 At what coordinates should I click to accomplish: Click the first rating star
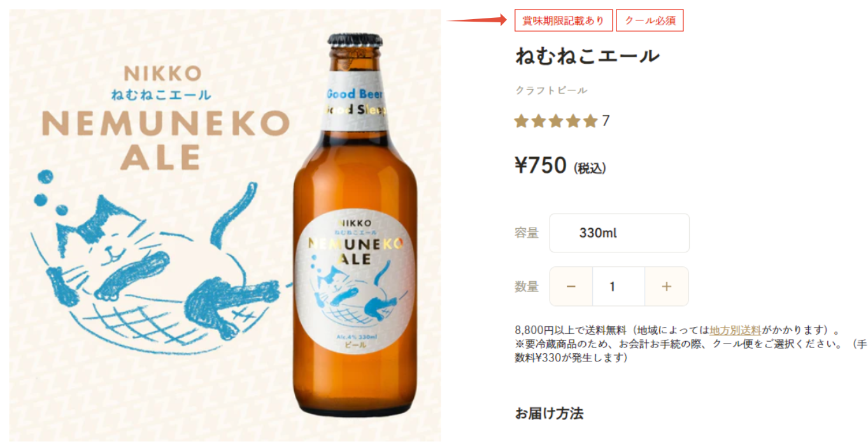pyautogui.click(x=522, y=121)
